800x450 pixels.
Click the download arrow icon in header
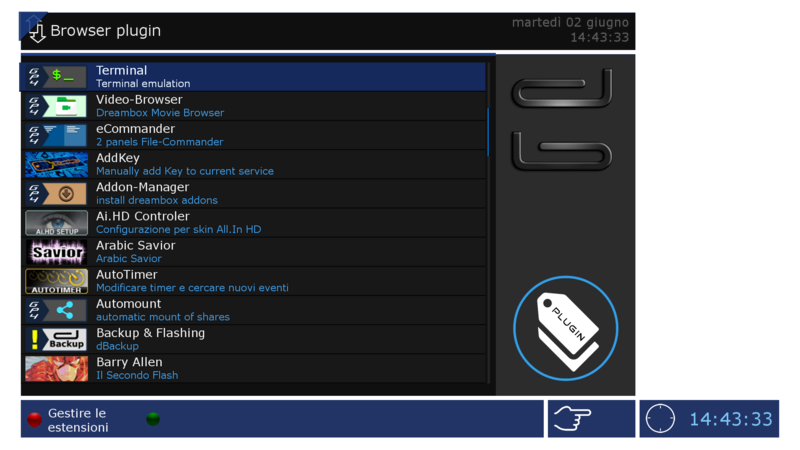(37, 32)
